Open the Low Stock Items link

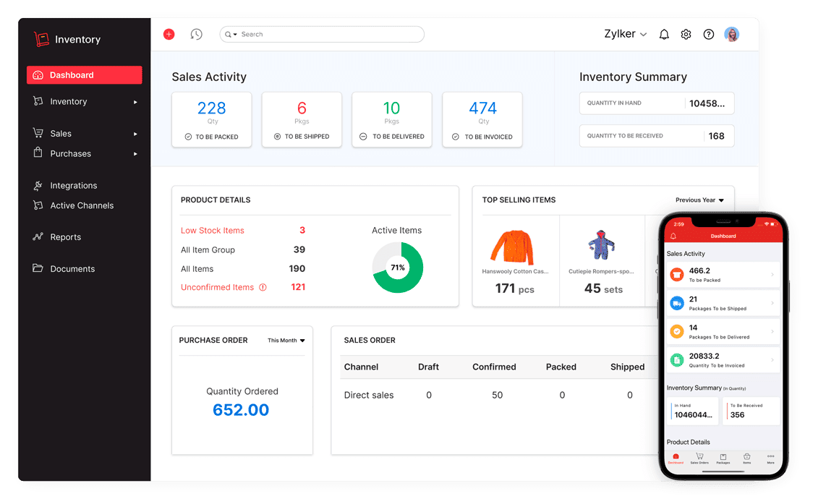pos(212,230)
